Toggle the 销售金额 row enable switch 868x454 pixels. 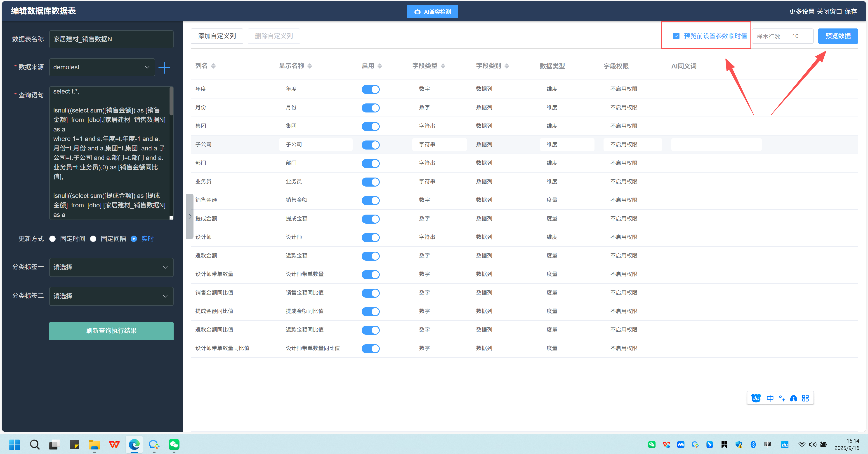click(x=370, y=200)
